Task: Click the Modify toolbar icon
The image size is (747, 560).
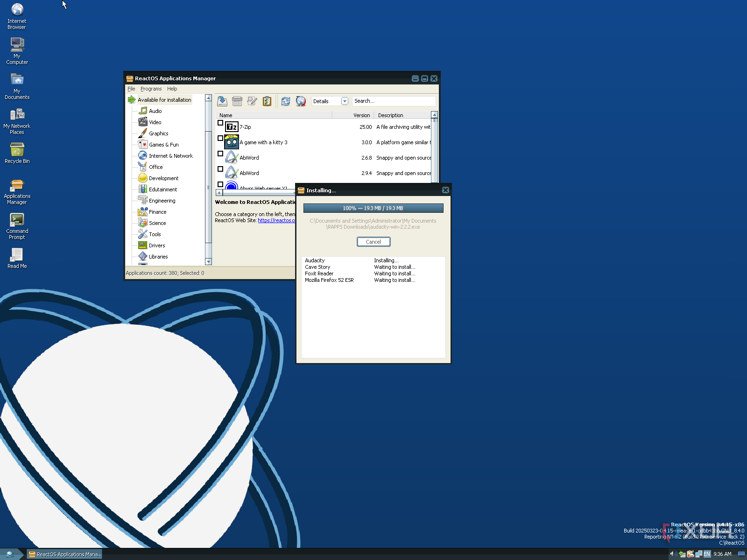Action: 252,101
